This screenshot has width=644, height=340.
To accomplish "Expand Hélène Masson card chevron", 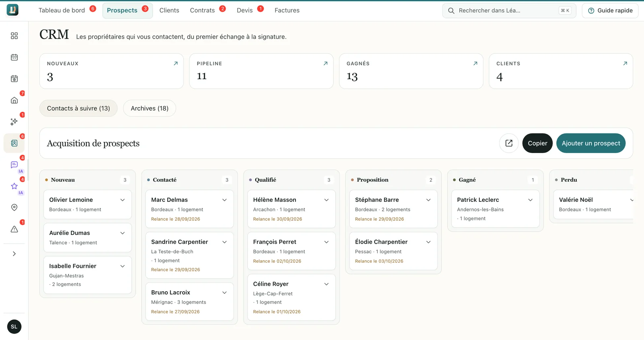I will (326, 200).
